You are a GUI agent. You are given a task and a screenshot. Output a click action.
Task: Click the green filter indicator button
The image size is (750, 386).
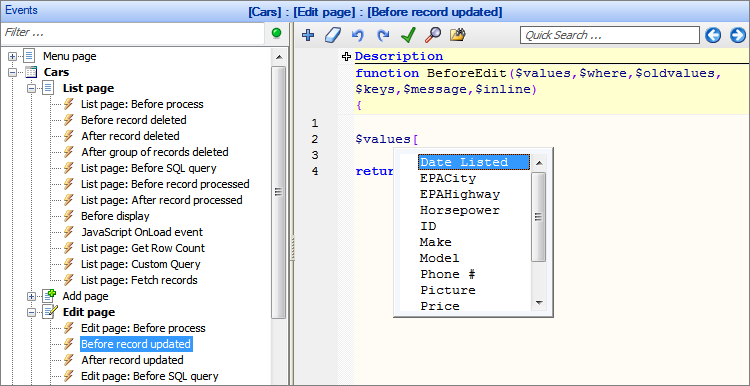pyautogui.click(x=276, y=33)
